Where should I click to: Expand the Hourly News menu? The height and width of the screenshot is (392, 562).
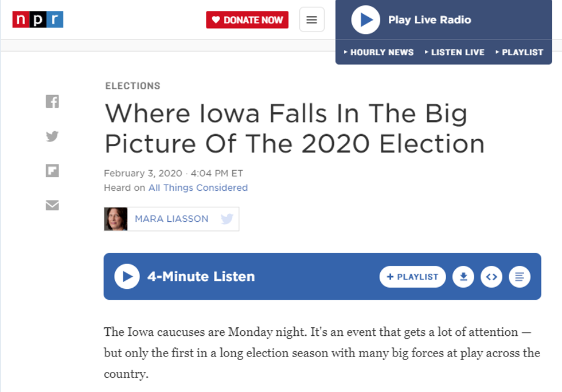pyautogui.click(x=379, y=52)
